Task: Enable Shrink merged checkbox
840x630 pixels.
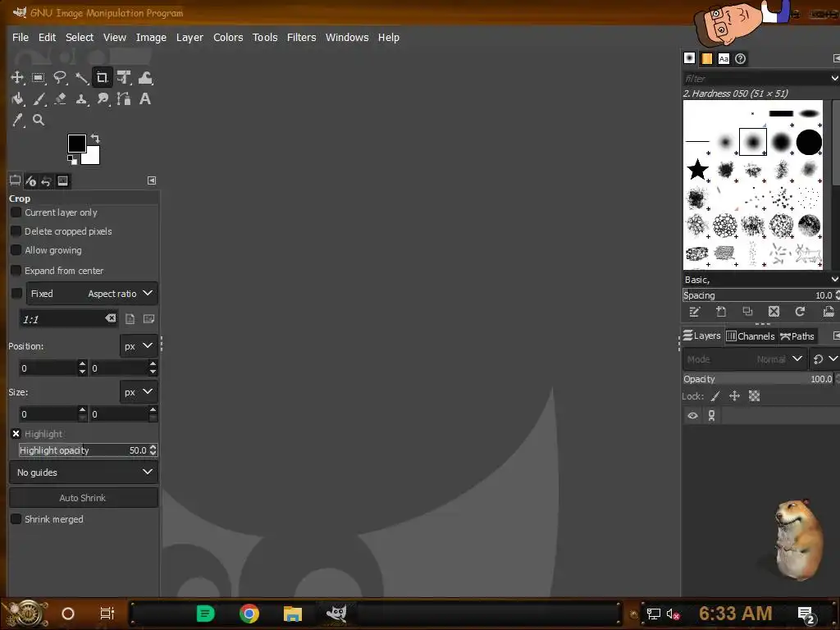Action: (16, 519)
